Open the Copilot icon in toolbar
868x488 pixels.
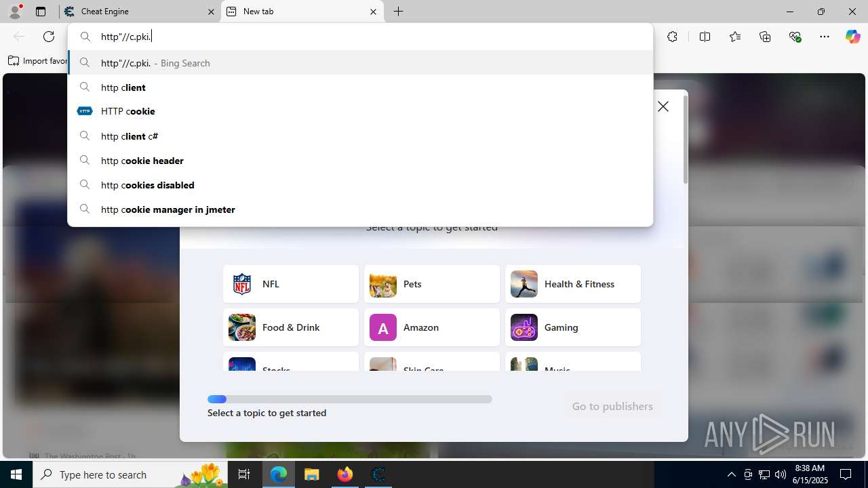852,37
